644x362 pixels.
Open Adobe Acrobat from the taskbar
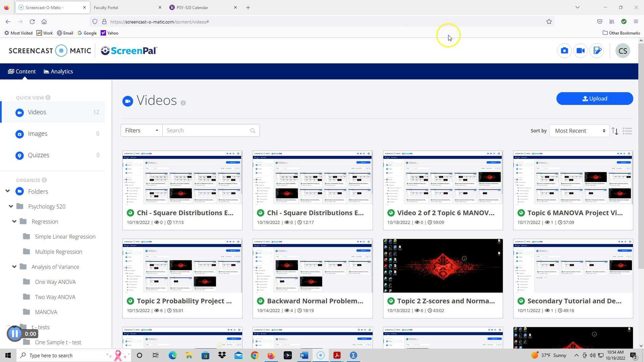pos(337,355)
